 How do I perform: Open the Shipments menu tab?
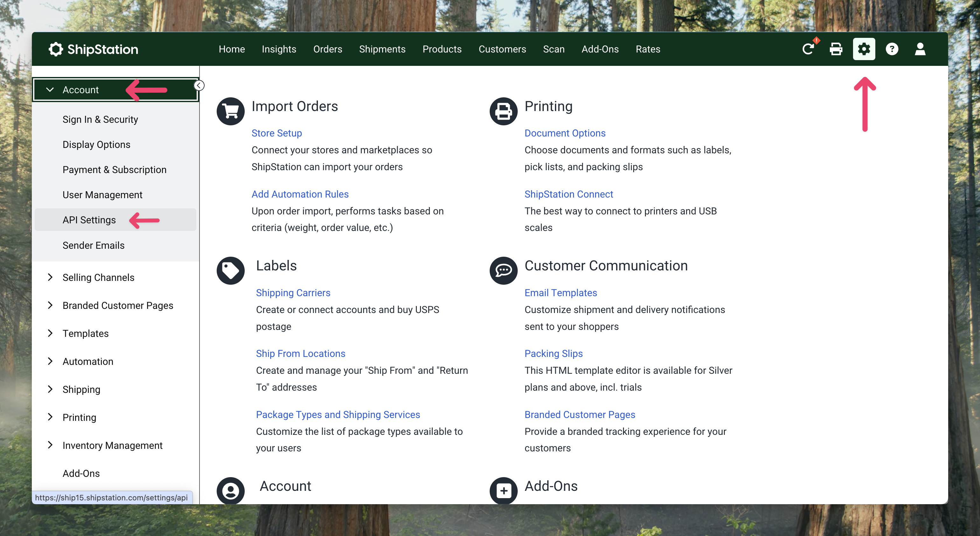(x=382, y=49)
